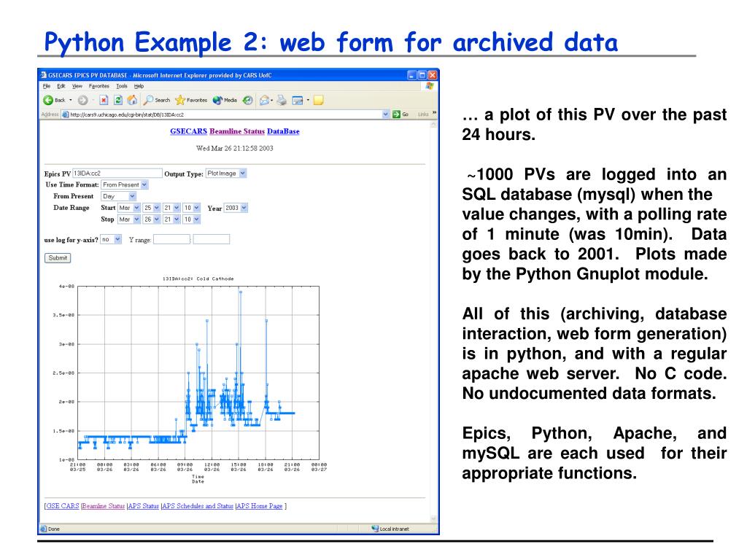This screenshot has height=560, width=747.
Task: Click the IE Back button
Action: 54,100
